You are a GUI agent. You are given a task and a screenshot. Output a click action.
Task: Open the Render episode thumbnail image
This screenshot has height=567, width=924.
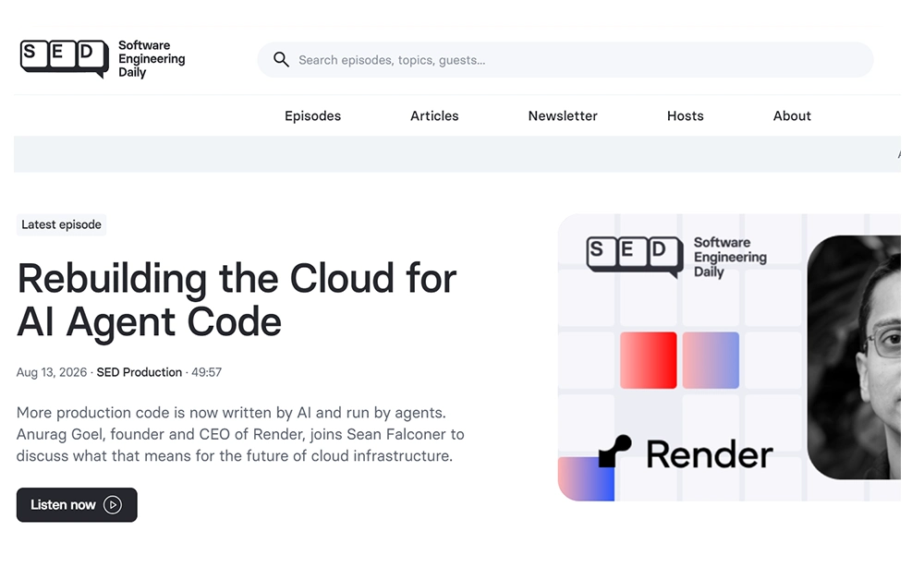point(729,357)
